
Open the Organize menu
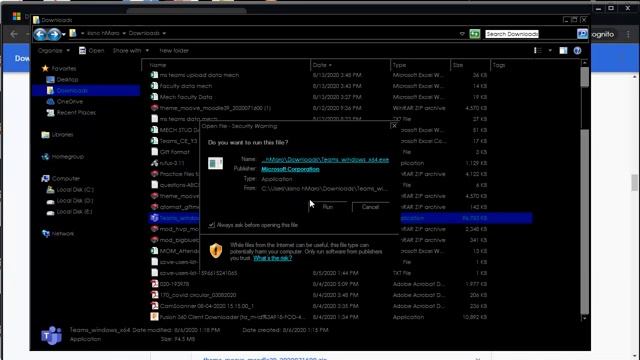[x=53, y=51]
